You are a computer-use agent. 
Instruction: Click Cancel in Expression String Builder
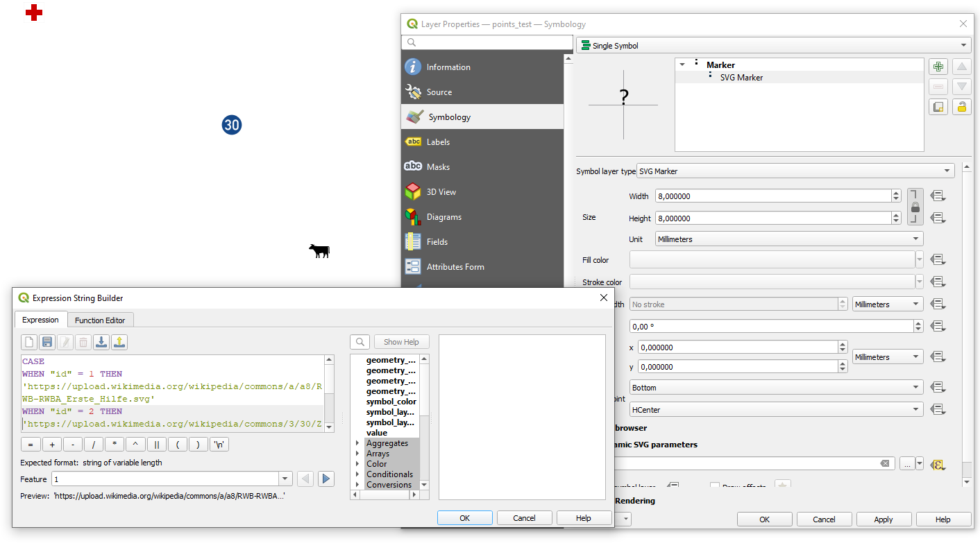[x=525, y=518]
